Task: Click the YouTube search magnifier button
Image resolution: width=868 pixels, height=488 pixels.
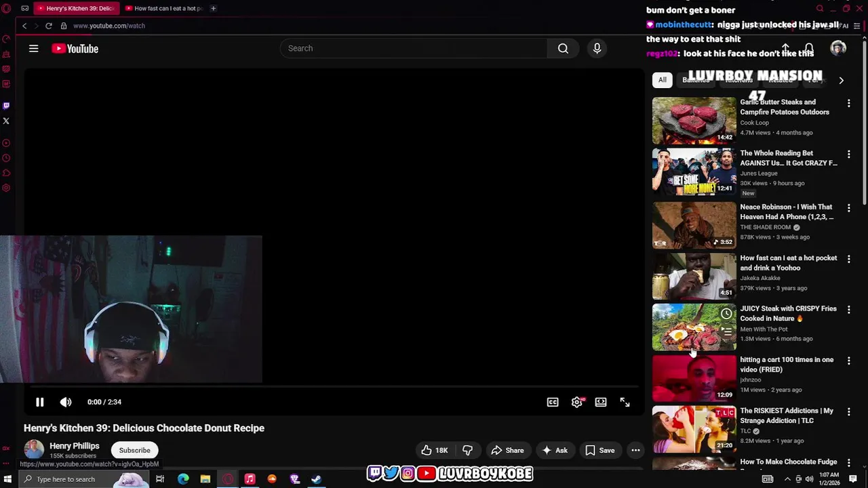Action: [563, 48]
